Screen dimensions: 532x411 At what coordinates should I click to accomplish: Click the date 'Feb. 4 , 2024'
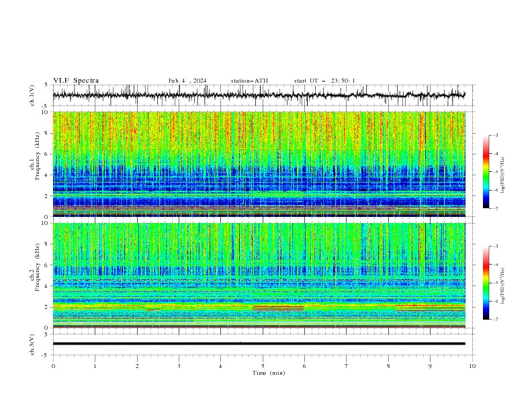pos(187,81)
